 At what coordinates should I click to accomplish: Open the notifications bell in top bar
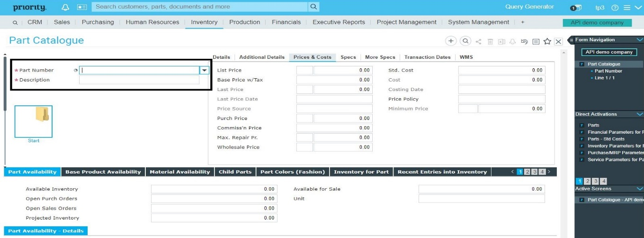pyautogui.click(x=65, y=7)
